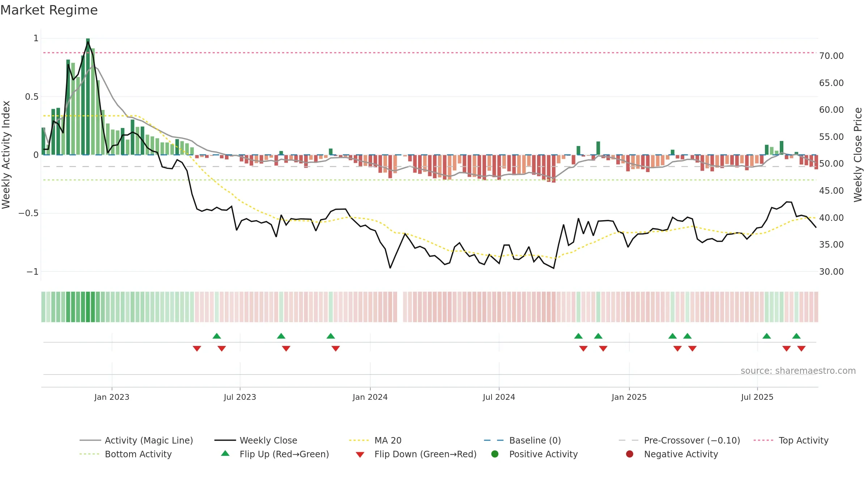Click the green Positive Activity legend dot
Viewport: 868px width, 488px height.
[495, 454]
